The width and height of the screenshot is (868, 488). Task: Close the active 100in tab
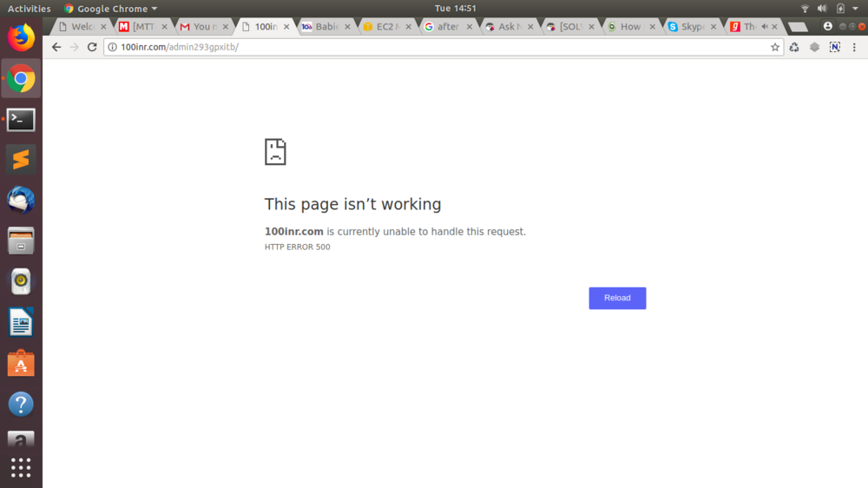pyautogui.click(x=286, y=27)
